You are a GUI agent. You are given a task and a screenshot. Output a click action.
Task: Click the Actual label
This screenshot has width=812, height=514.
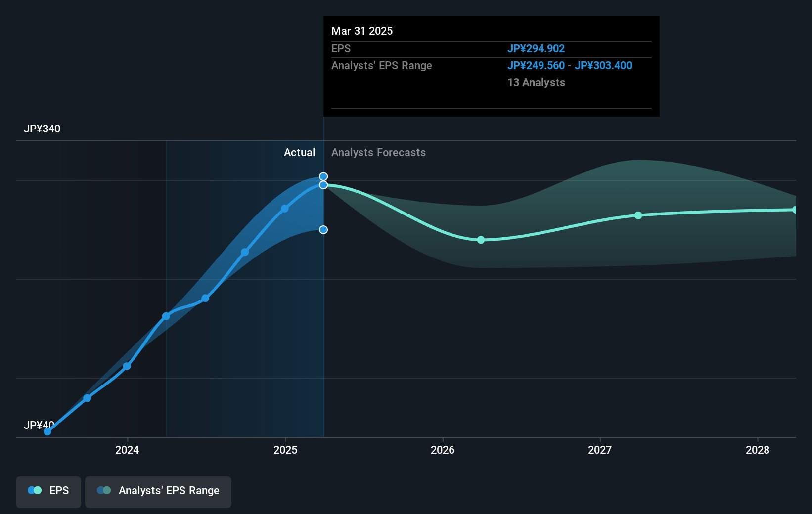tap(299, 153)
